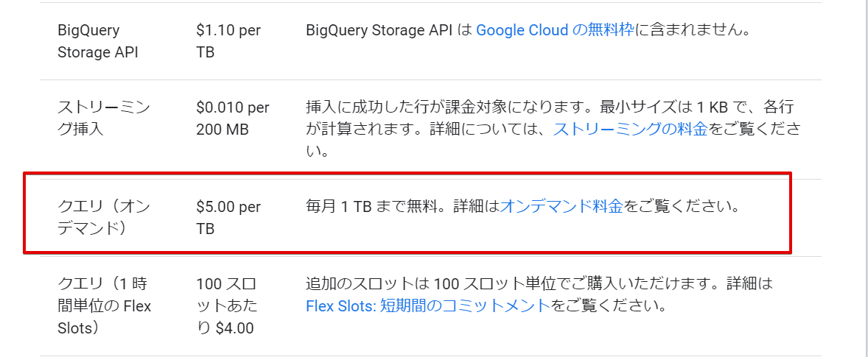Click the vertical scrollbar at the right edge

coord(866,177)
